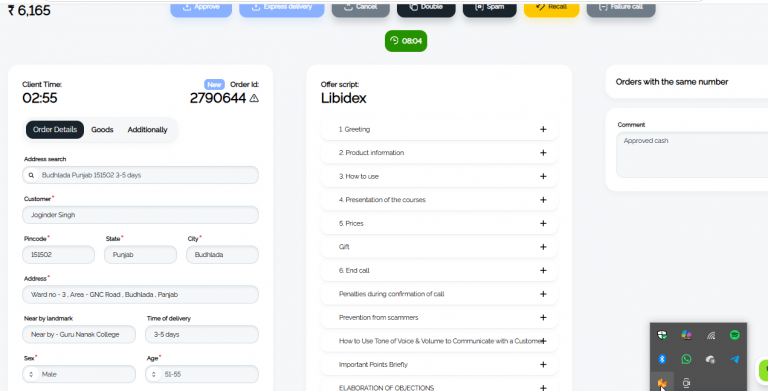Switch to the Additionally tab
Screen dimensions: 768x391
147,130
